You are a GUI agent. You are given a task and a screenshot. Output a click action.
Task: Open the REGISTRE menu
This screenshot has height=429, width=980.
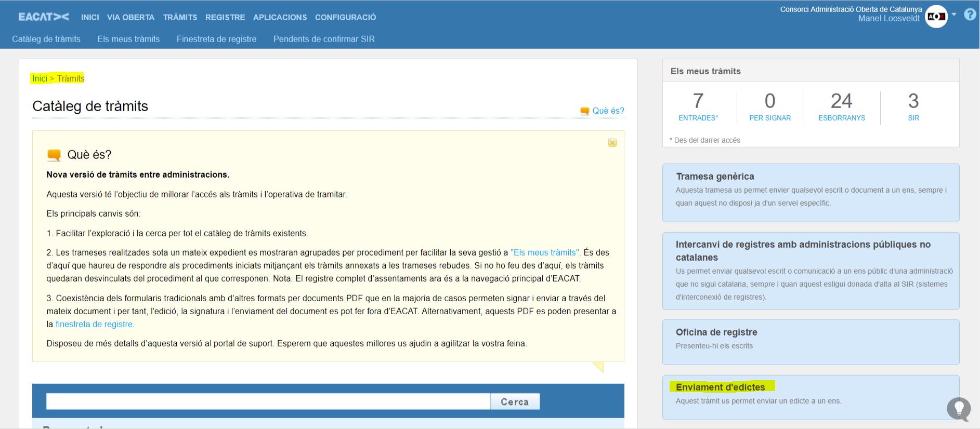point(225,17)
